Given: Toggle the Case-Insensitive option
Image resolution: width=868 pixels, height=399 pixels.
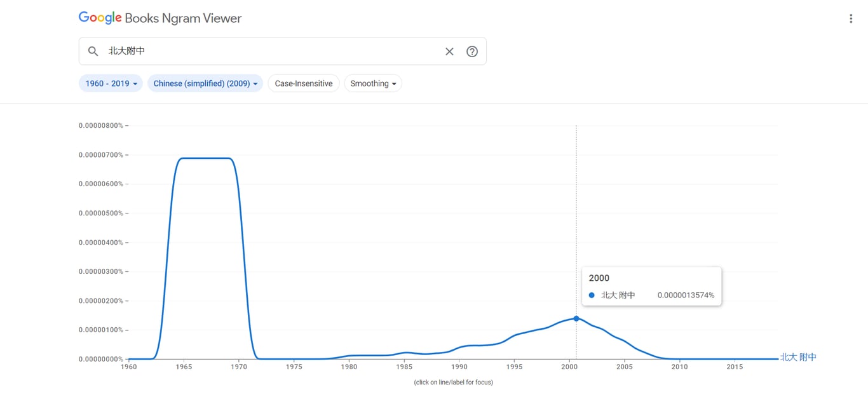Looking at the screenshot, I should click(304, 83).
